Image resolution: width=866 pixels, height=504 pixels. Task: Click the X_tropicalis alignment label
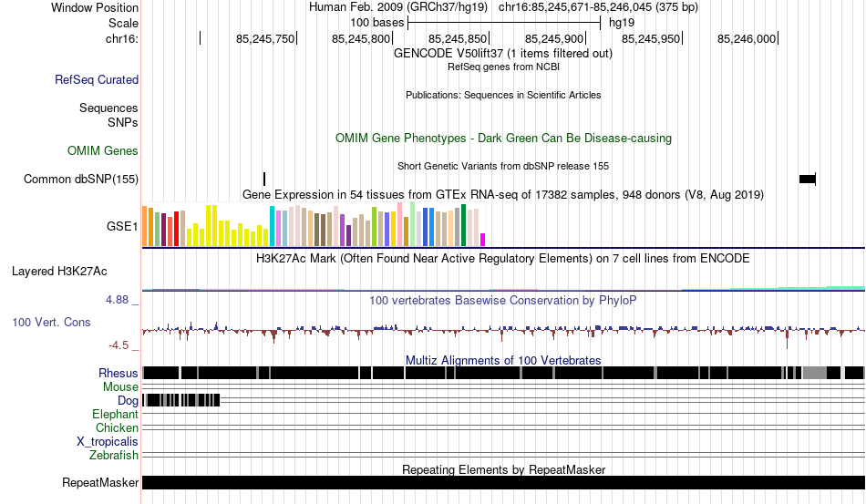[108, 442]
